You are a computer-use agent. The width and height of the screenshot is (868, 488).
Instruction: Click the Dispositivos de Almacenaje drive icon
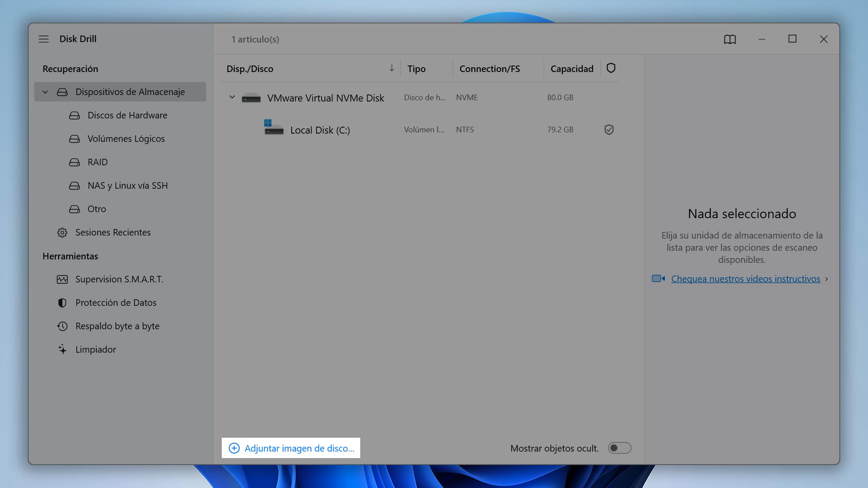[62, 92]
